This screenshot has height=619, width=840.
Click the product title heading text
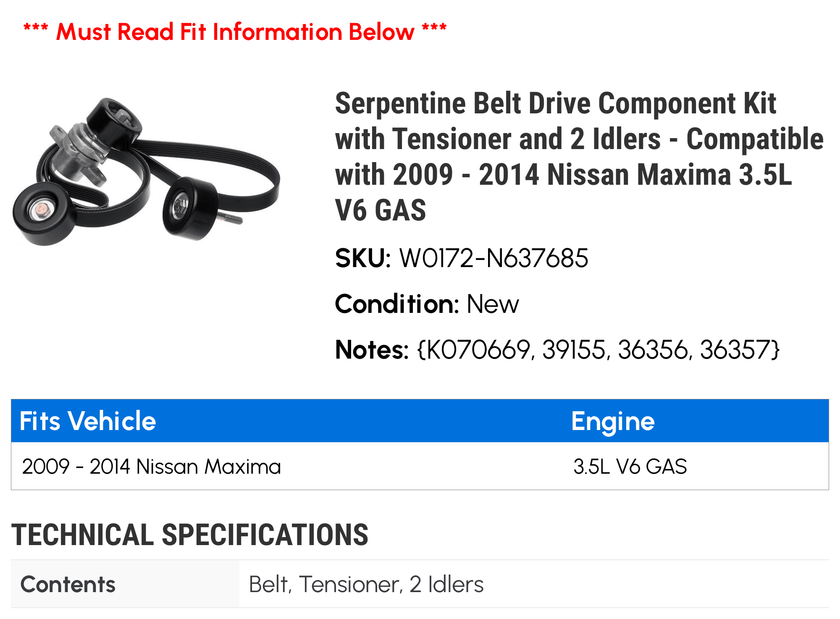click(579, 156)
